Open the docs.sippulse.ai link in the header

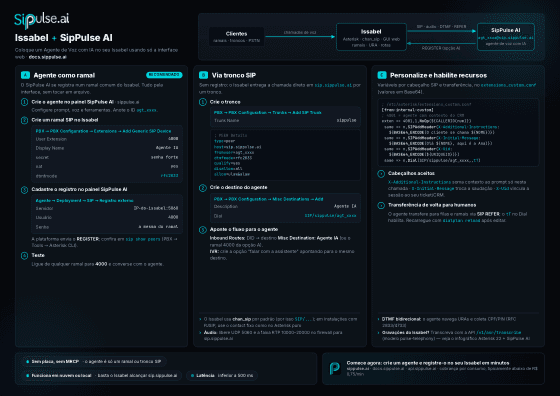click(x=47, y=57)
